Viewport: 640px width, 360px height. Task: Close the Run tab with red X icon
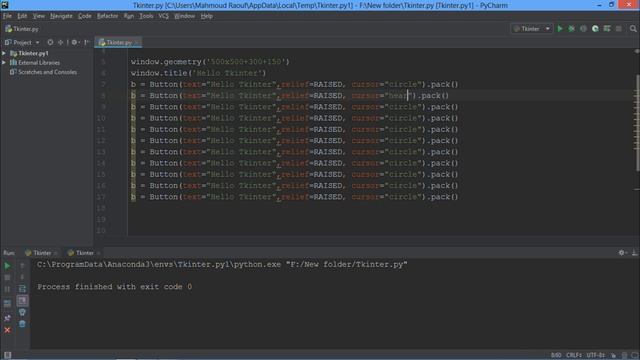[x=7, y=330]
